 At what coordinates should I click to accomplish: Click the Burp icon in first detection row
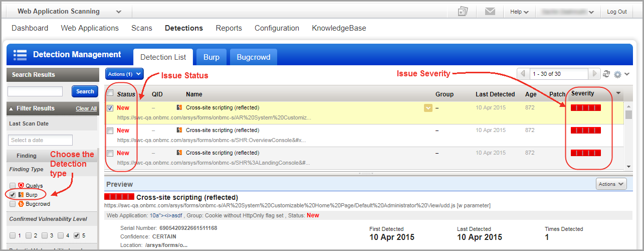[179, 107]
